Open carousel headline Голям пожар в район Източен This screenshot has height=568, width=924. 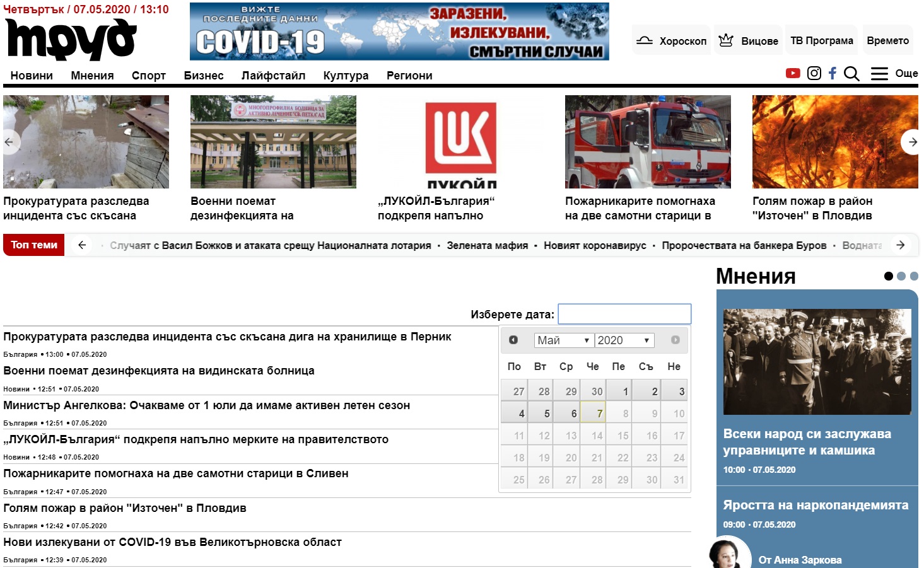coord(812,208)
